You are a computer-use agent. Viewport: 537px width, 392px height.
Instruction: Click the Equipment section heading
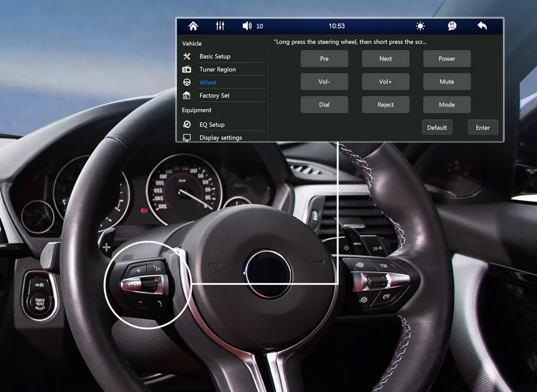coord(197,110)
